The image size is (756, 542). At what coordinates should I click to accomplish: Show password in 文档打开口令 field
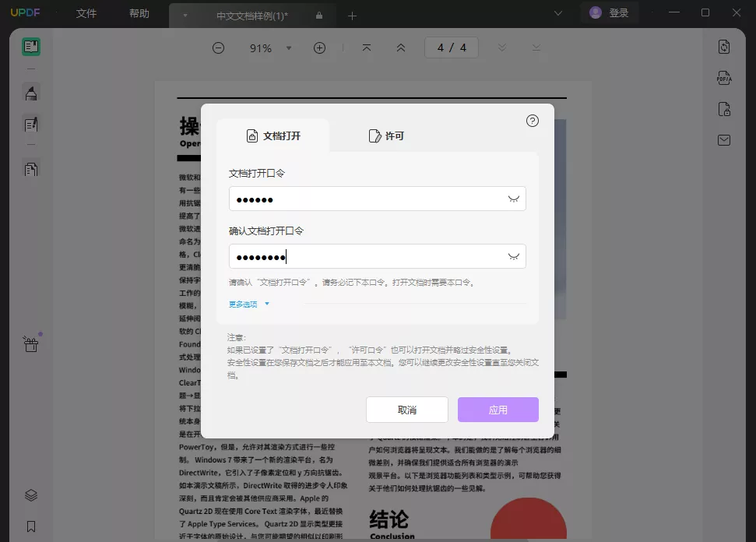514,199
